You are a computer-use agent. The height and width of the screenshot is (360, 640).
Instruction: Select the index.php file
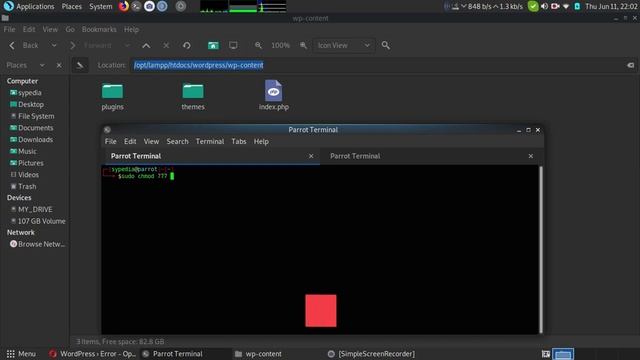pos(273,96)
